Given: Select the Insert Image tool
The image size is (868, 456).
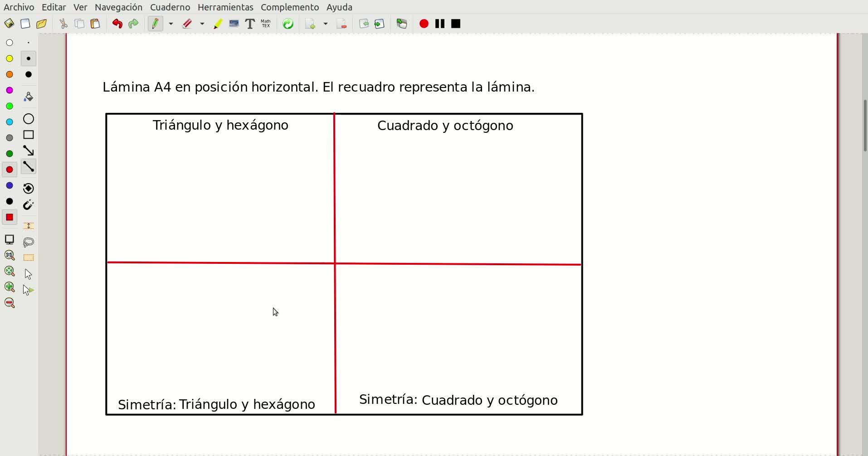Looking at the screenshot, I should click(x=234, y=24).
